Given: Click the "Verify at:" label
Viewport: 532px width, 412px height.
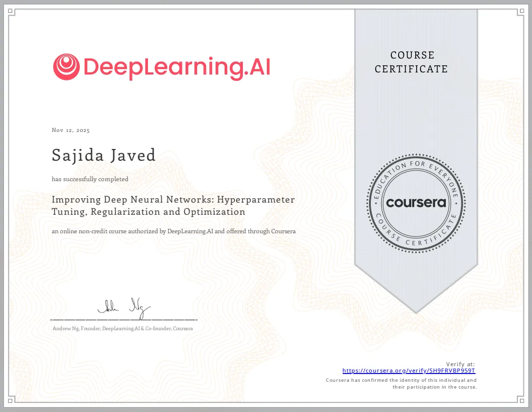Looking at the screenshot, I should pyautogui.click(x=460, y=364).
